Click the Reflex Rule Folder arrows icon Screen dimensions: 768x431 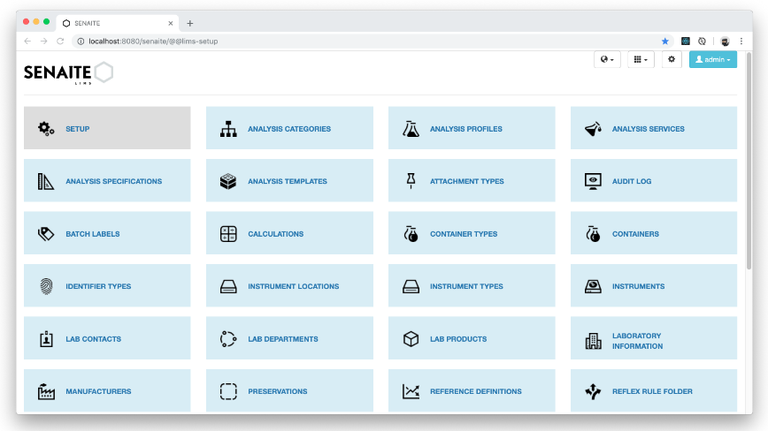pos(593,391)
